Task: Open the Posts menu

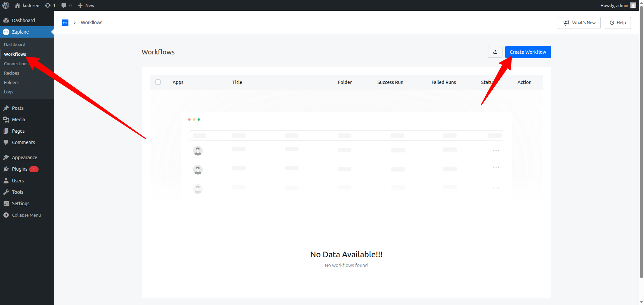Action: 27,108
